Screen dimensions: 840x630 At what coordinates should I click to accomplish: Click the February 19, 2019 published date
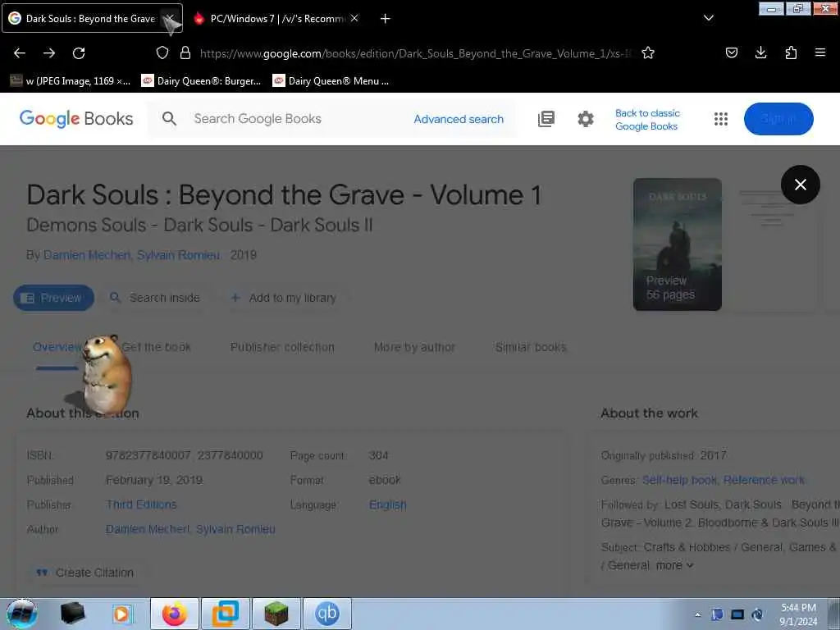point(154,480)
